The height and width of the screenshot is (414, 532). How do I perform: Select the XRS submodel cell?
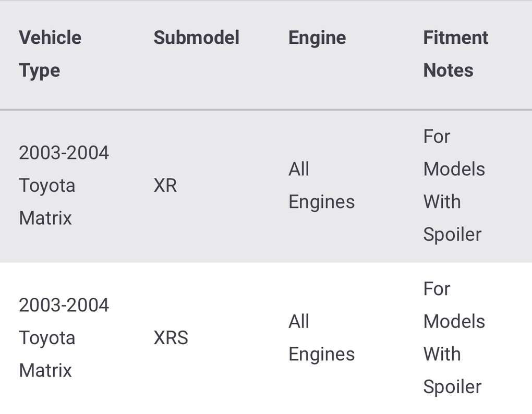click(x=171, y=337)
